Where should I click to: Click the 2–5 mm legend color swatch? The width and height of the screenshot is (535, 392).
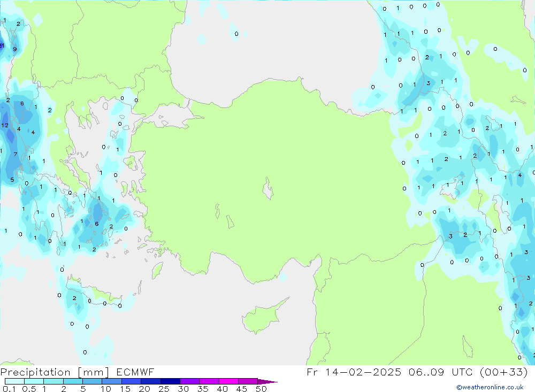pos(73,381)
